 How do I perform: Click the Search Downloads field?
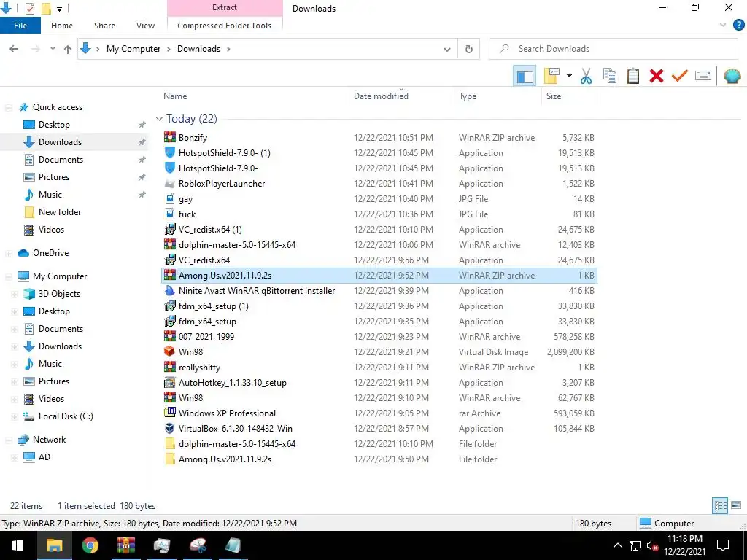pyautogui.click(x=613, y=49)
